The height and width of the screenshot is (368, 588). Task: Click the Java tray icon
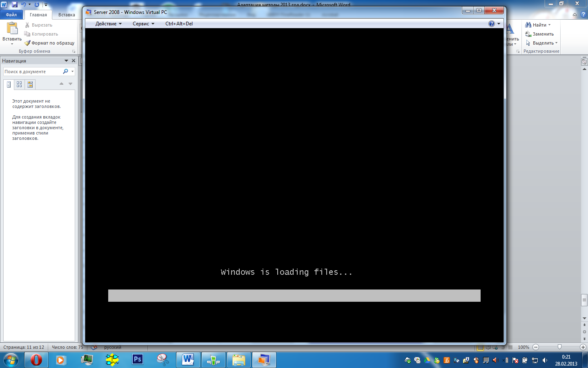447,360
